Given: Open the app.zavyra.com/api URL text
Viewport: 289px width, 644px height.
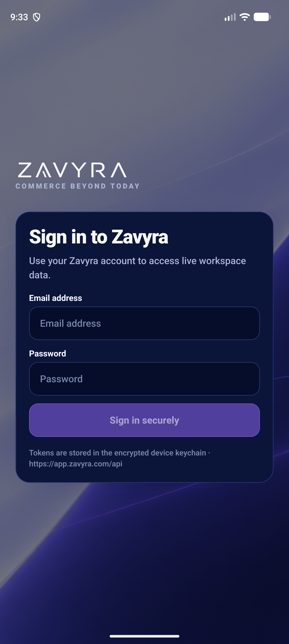Looking at the screenshot, I should [x=76, y=464].
